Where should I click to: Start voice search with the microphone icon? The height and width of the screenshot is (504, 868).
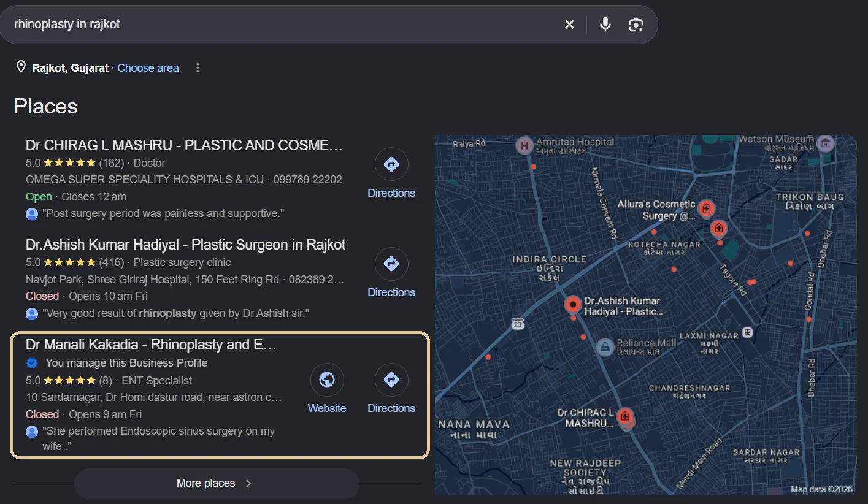(605, 25)
